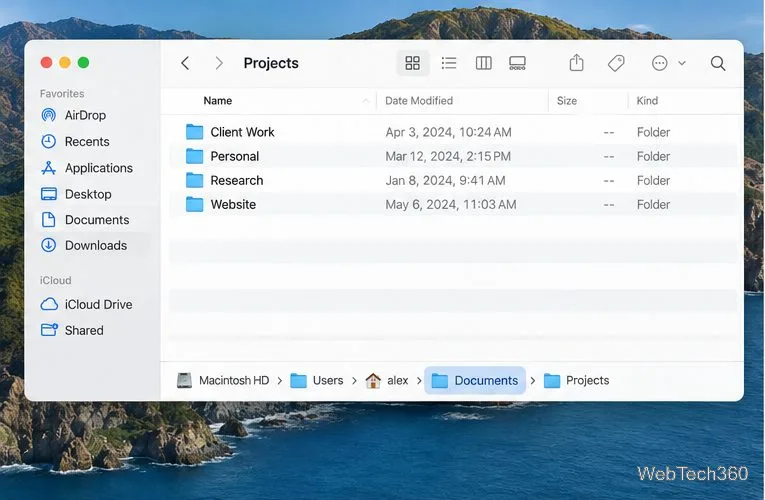Click date "Jan 8, 2024, 9:41 AM"
The height and width of the screenshot is (500, 765).
pyautogui.click(x=445, y=180)
